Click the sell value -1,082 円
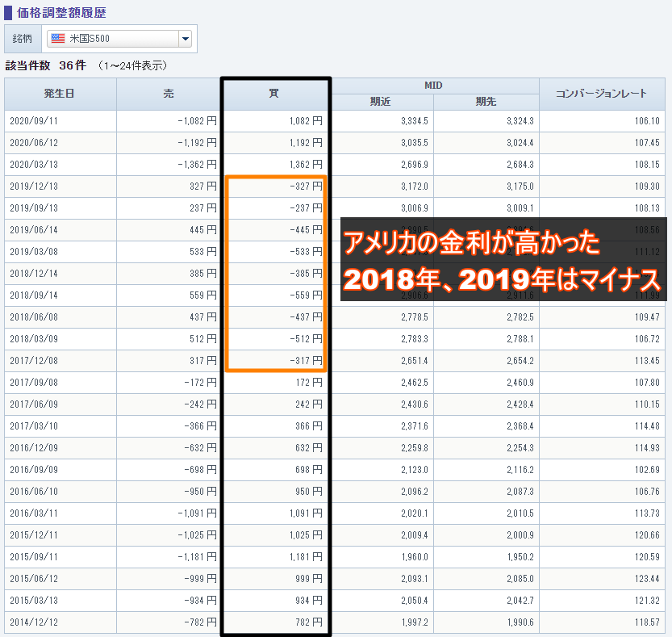The height and width of the screenshot is (637, 672). [197, 121]
